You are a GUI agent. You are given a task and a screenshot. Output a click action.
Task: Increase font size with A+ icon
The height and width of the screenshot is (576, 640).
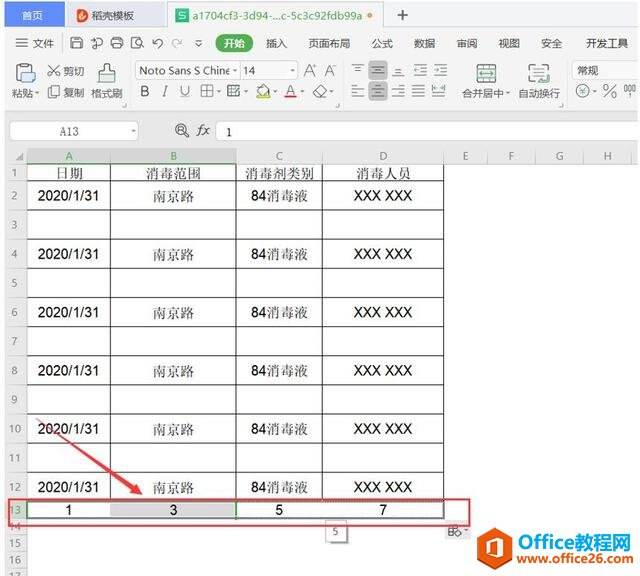click(310, 71)
